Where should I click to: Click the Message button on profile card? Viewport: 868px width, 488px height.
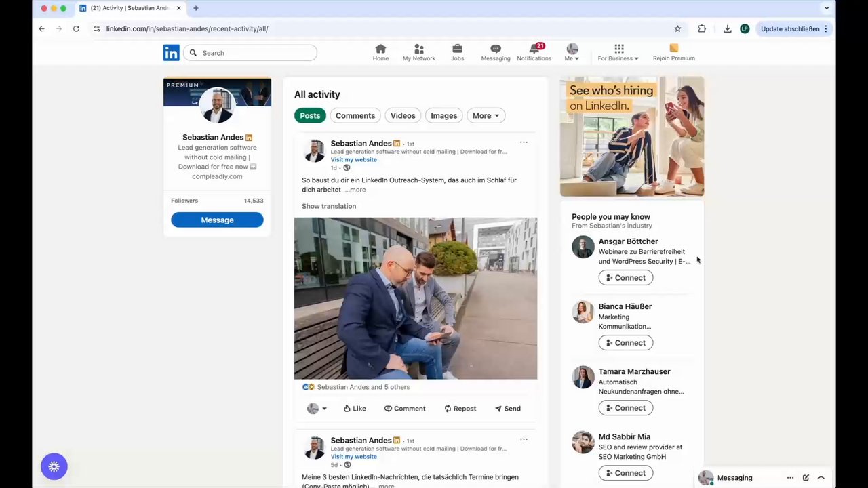tap(217, 220)
